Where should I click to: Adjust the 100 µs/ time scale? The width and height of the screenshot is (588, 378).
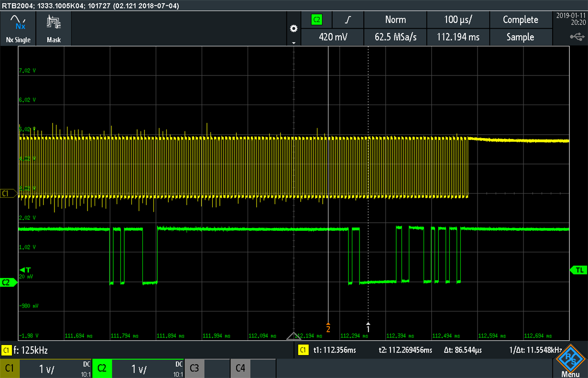pos(458,20)
